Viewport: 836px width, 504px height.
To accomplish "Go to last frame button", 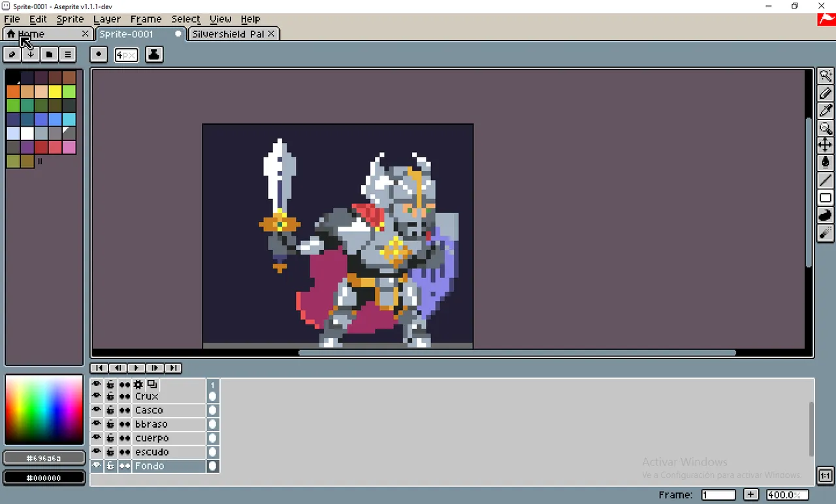I will (x=172, y=368).
